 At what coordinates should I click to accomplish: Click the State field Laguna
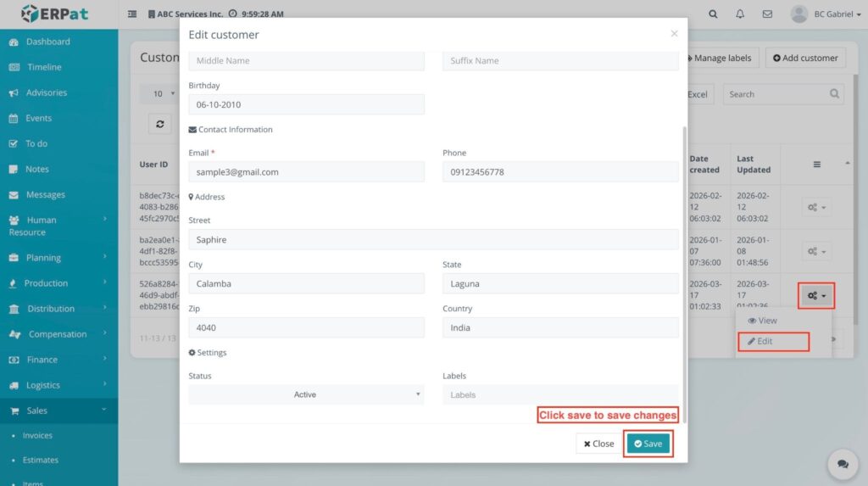(560, 283)
